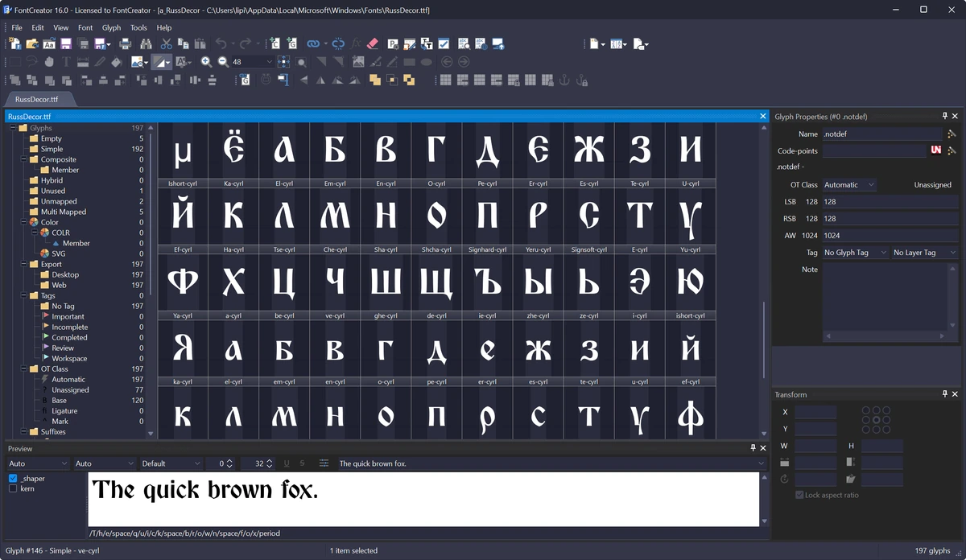Select the Unmapped category in tree
The height and width of the screenshot is (560, 966).
click(x=59, y=201)
